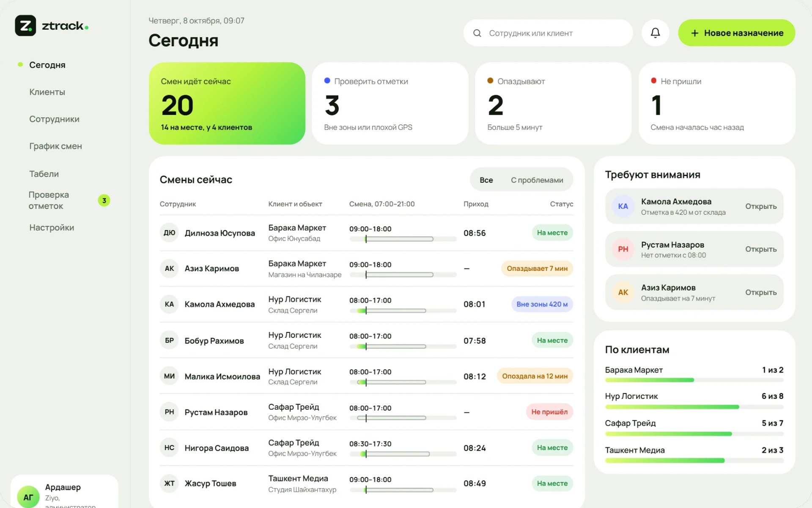Click shift timeline of Дилноза Юсупова
This screenshot has width=812, height=508.
[403, 239]
